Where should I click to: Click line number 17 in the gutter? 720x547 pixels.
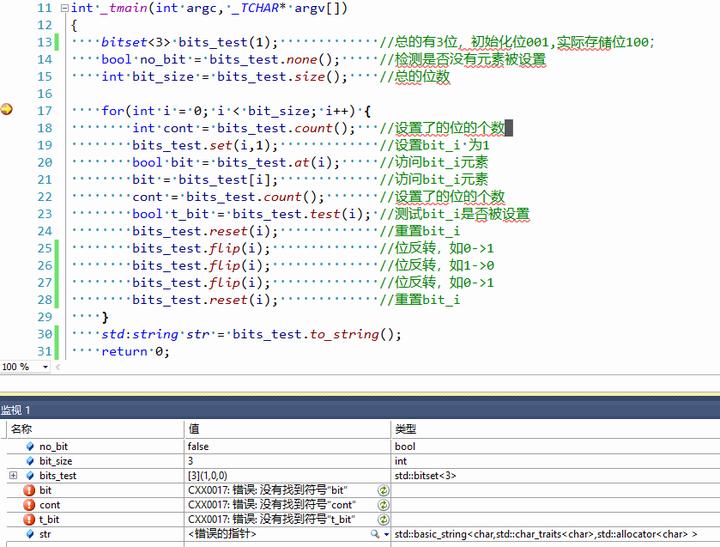click(x=45, y=111)
